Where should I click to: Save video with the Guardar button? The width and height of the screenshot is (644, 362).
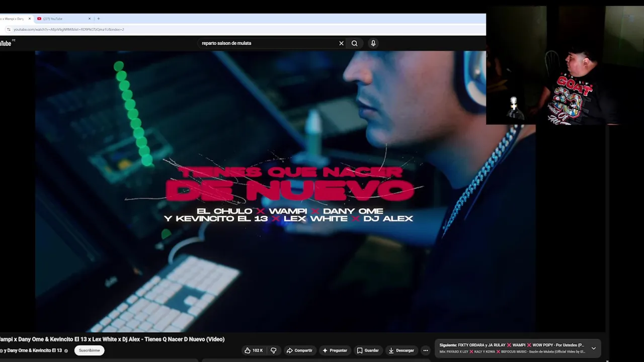click(x=368, y=350)
